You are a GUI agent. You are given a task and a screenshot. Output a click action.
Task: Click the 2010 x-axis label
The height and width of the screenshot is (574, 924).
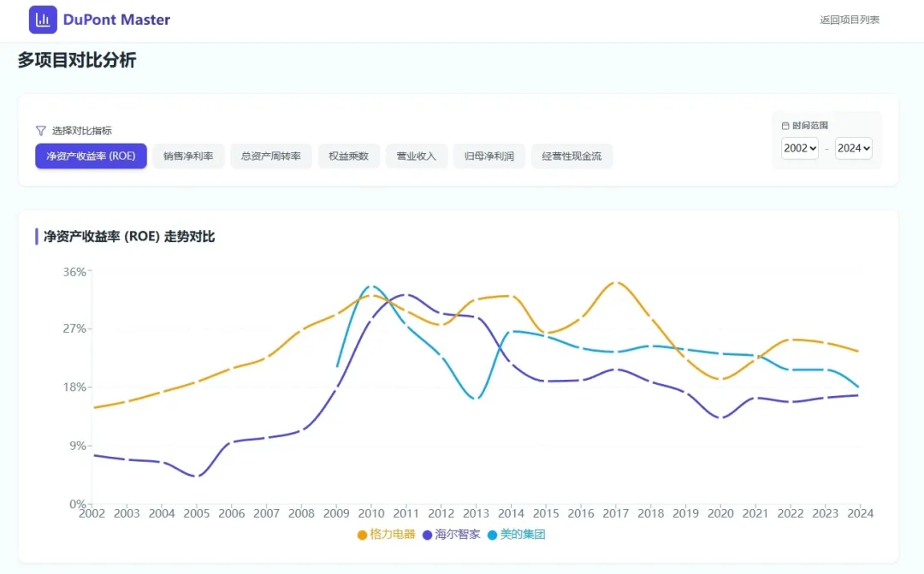tap(371, 513)
